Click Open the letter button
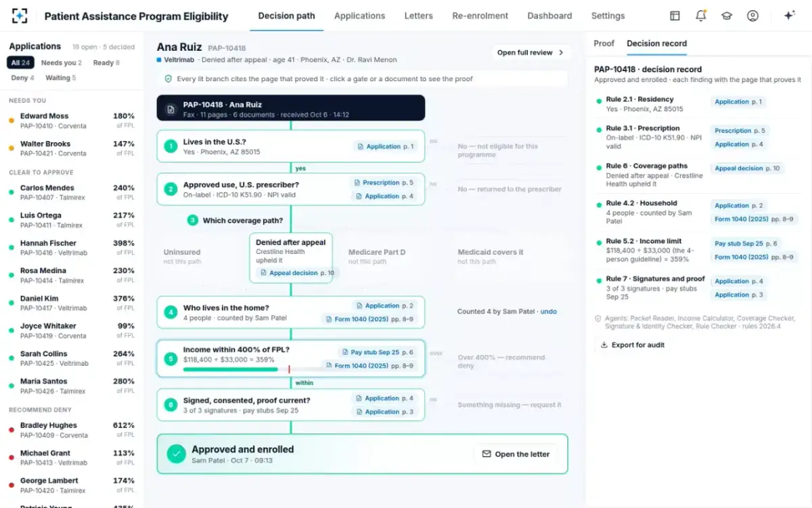Image resolution: width=812 pixels, height=508 pixels. coord(516,454)
